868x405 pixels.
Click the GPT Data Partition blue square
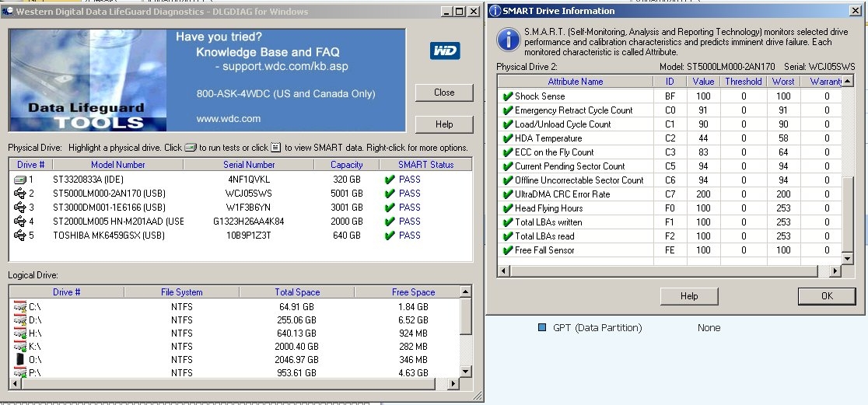point(542,327)
